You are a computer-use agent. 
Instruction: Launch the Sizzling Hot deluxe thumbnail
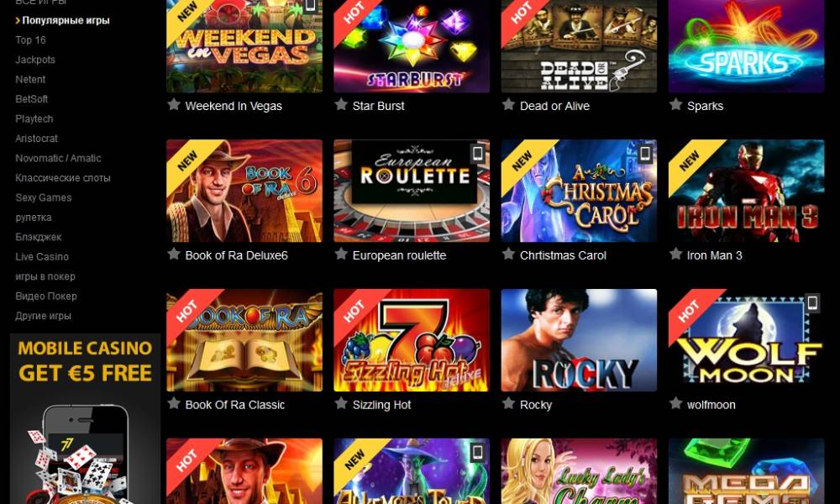coord(412,340)
